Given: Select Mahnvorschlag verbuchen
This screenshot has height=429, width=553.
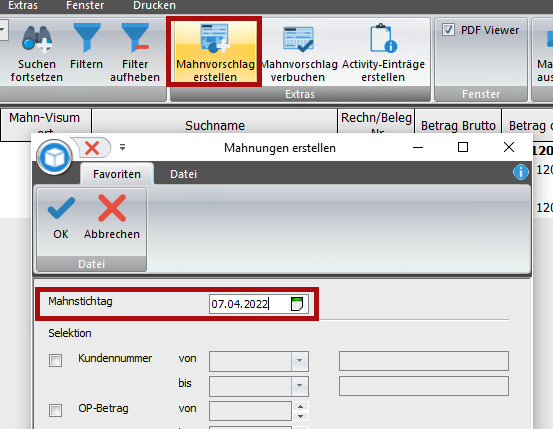Looking at the screenshot, I should 298,53.
